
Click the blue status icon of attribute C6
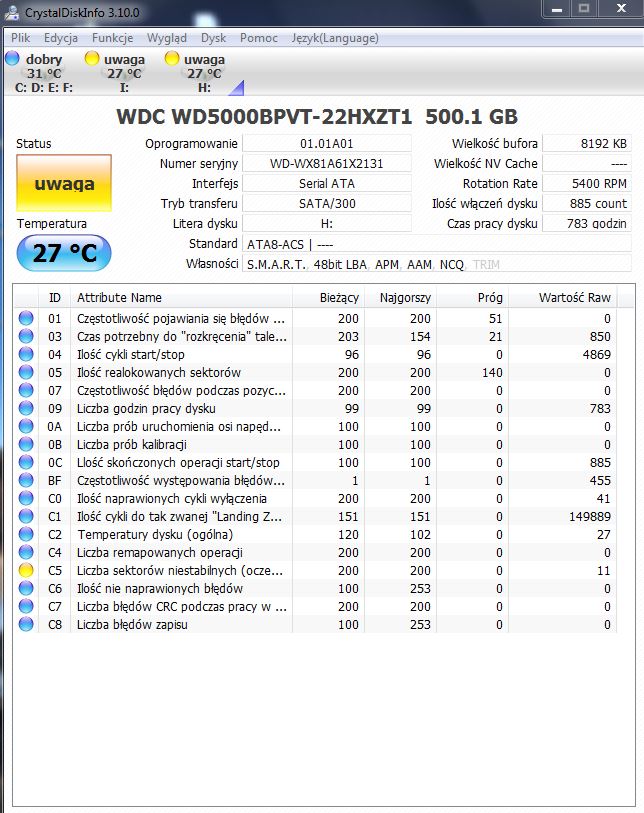(26, 588)
